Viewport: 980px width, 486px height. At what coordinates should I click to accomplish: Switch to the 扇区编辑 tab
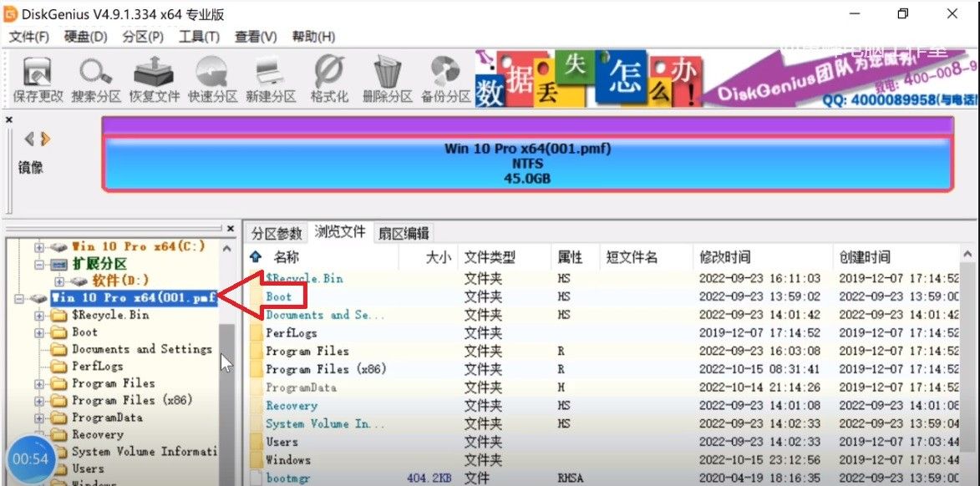coord(404,232)
